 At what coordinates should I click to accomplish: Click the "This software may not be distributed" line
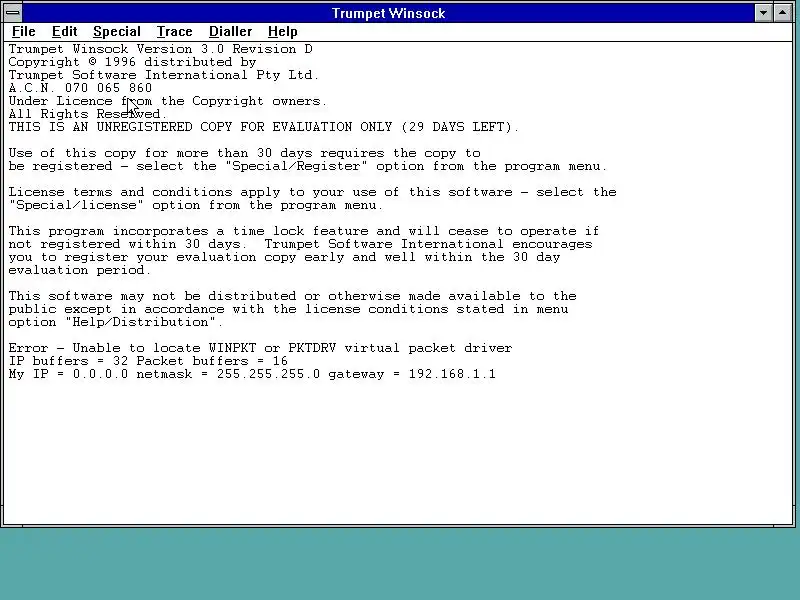coord(292,296)
